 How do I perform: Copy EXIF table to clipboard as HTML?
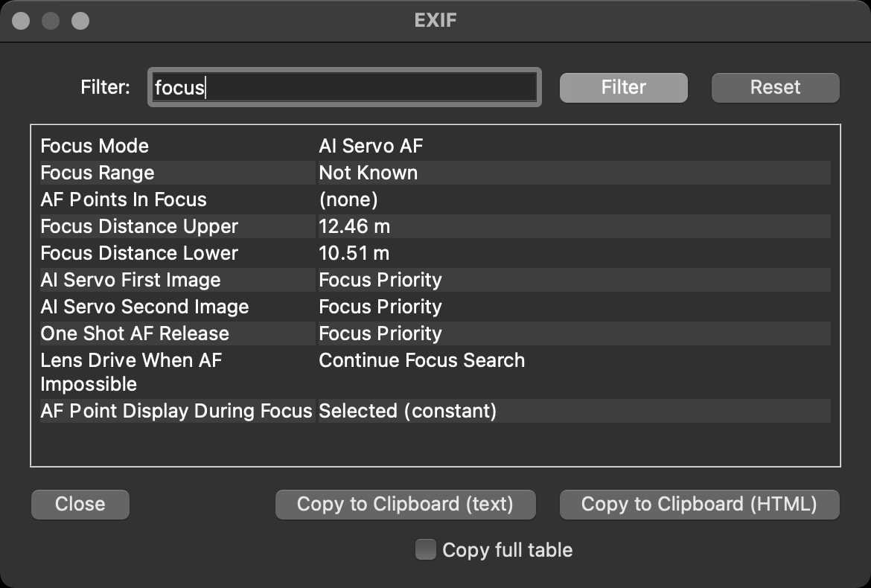coord(699,505)
